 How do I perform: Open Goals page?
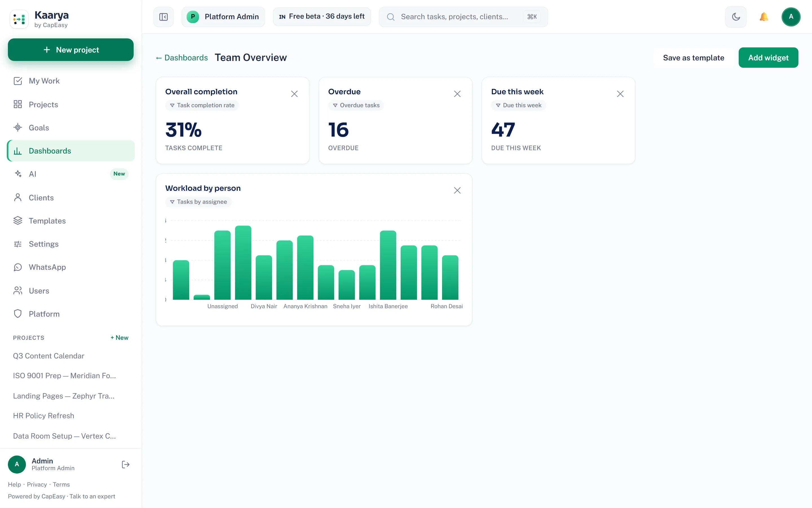pos(71,128)
